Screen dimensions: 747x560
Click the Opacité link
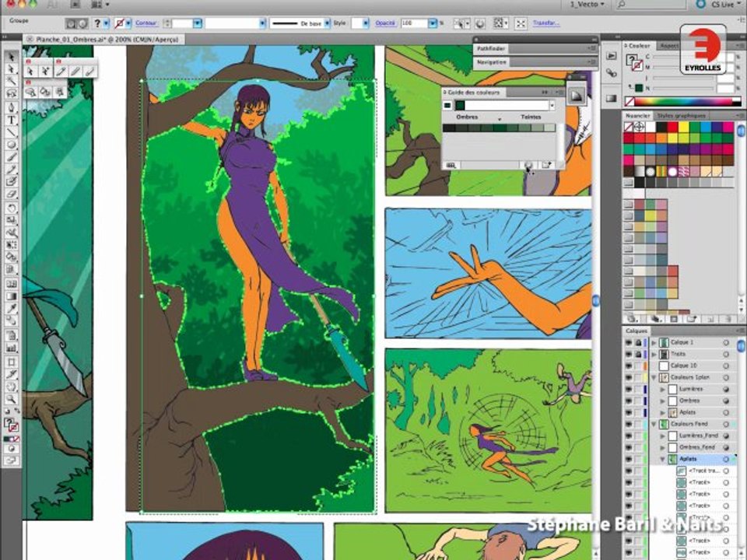point(385,23)
